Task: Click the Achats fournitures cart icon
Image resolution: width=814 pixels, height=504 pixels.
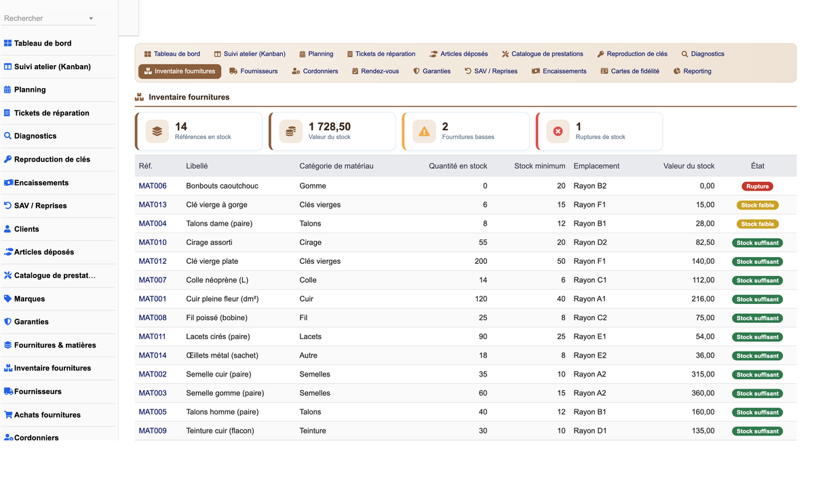Action: [9, 414]
